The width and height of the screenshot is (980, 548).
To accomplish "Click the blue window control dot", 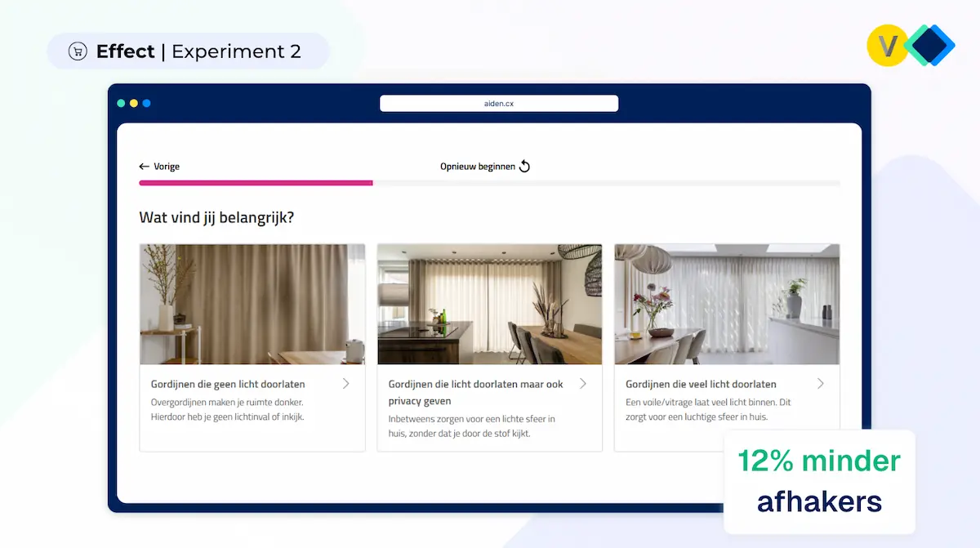I will click(147, 104).
